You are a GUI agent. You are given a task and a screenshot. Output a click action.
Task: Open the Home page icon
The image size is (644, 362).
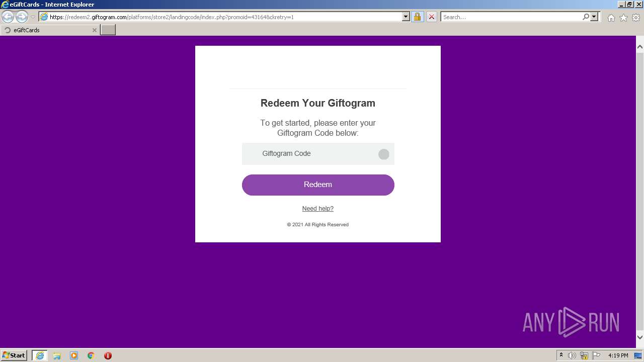pos(611,18)
